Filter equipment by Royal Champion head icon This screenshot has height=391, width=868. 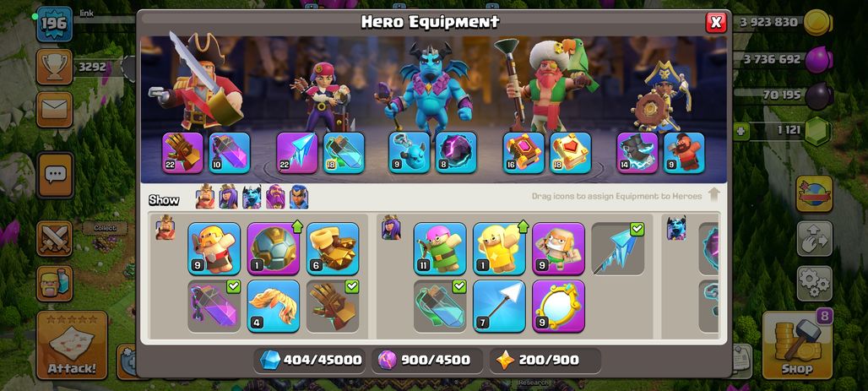click(299, 197)
